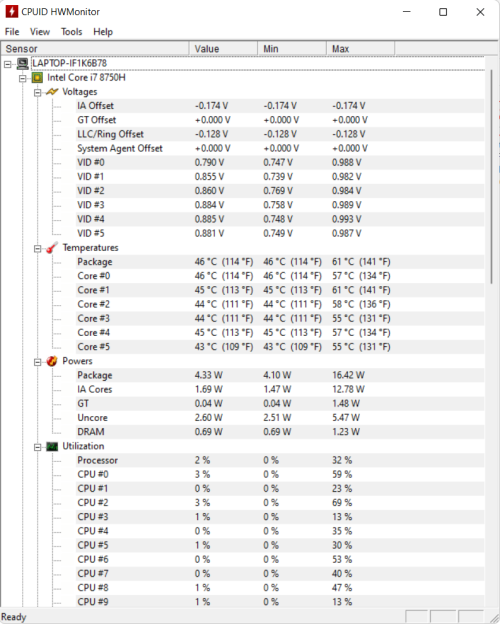Collapse the Intel Core i7 8750H node

point(23,78)
